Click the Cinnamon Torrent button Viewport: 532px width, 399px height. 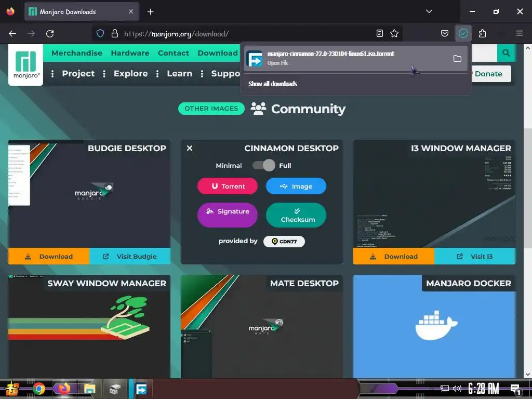(x=228, y=186)
